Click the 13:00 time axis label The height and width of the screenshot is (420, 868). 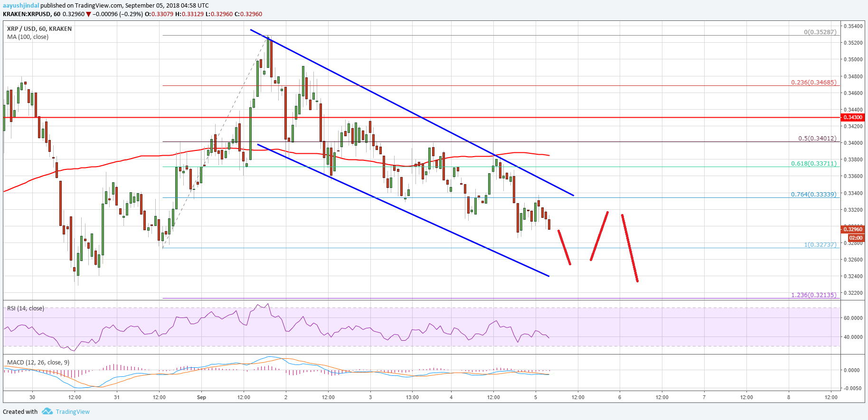[412, 397]
